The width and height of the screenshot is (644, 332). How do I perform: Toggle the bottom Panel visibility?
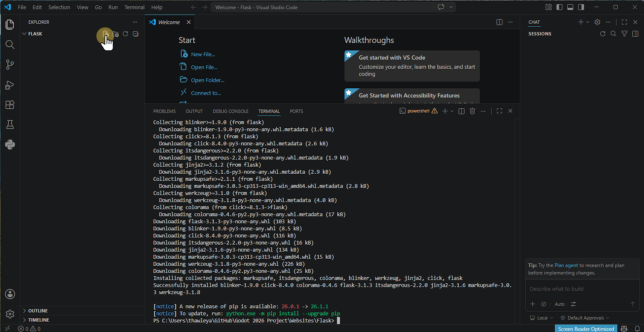tap(570, 7)
